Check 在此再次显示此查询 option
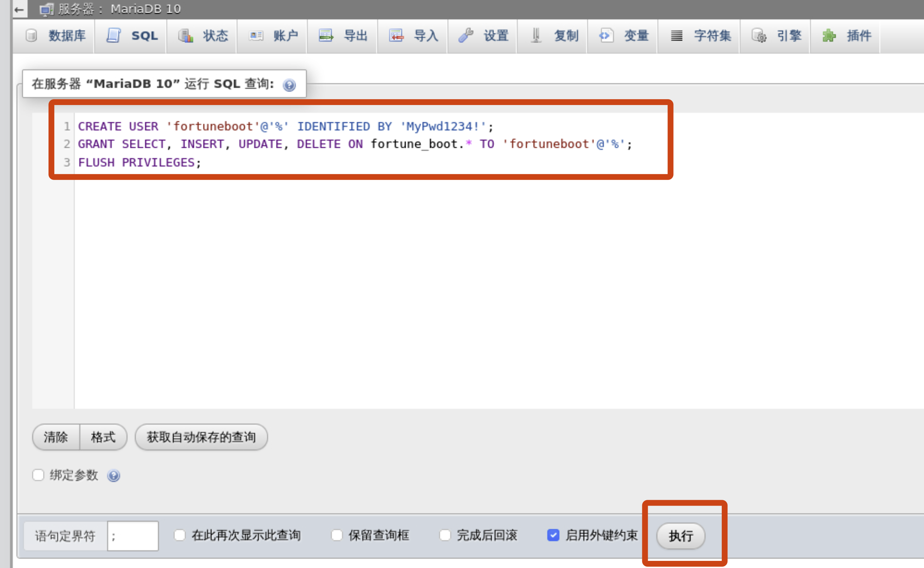 180,535
